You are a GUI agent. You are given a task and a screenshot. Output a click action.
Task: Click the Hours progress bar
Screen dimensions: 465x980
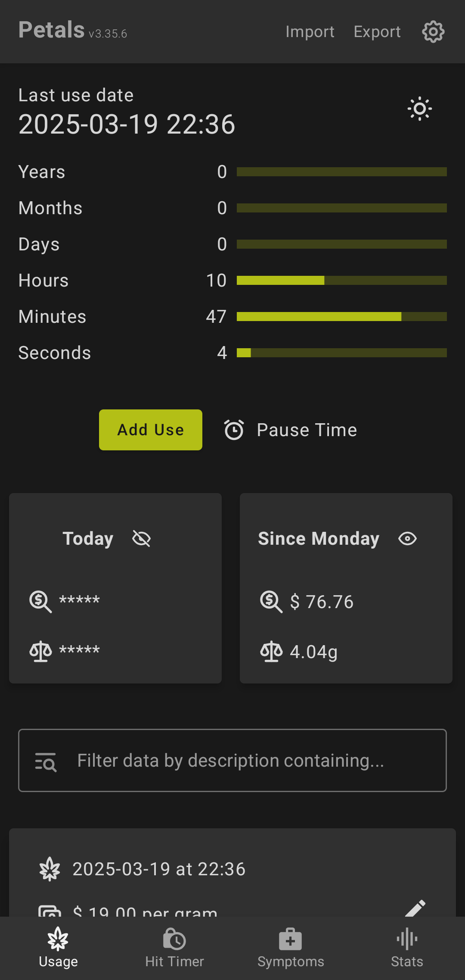341,281
